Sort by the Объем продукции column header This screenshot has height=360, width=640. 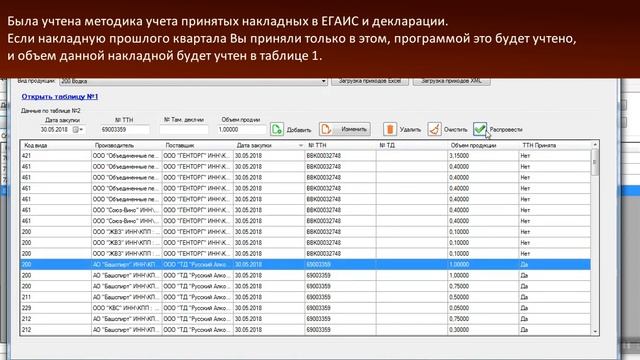pyautogui.click(x=483, y=145)
